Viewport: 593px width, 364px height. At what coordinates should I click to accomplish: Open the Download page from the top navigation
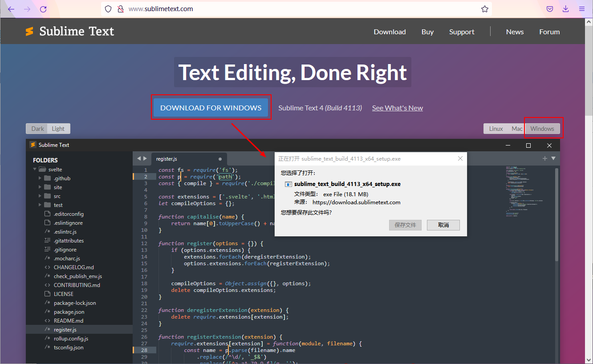click(390, 32)
